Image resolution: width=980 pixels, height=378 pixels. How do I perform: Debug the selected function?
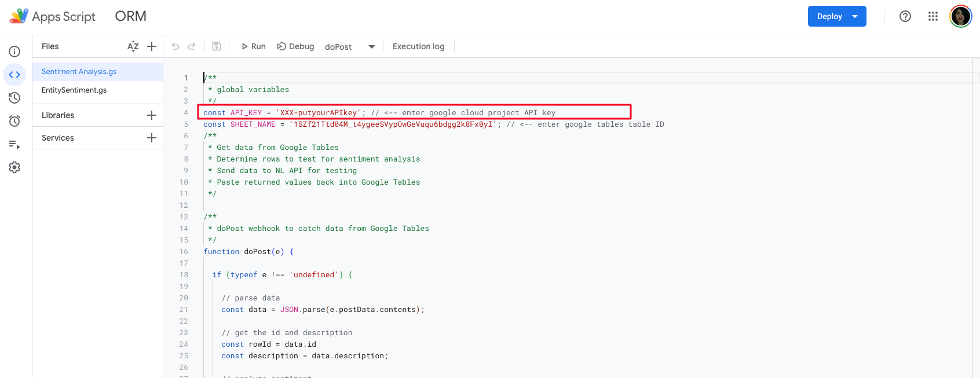pyautogui.click(x=295, y=46)
